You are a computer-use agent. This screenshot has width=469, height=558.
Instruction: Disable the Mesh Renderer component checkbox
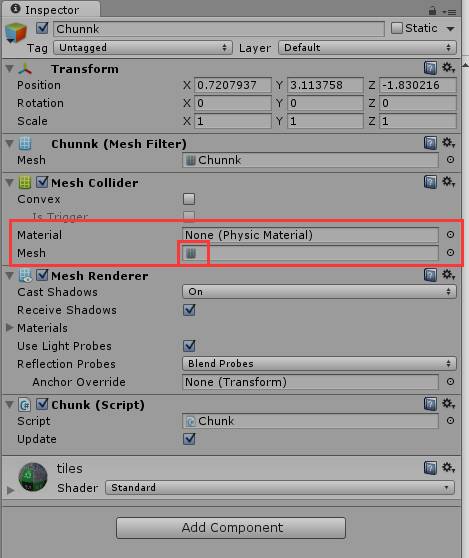point(42,275)
